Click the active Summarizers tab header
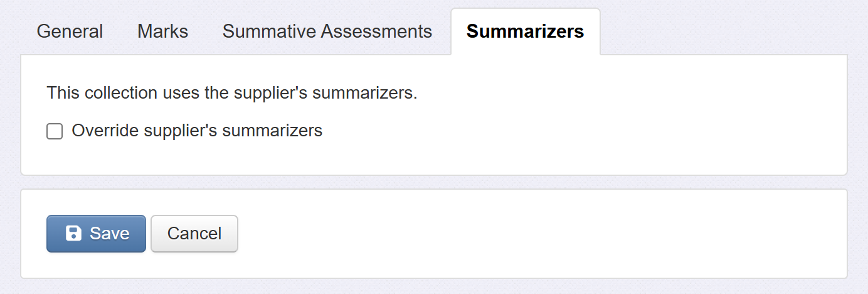Screen dimensions: 868x294 [525, 31]
